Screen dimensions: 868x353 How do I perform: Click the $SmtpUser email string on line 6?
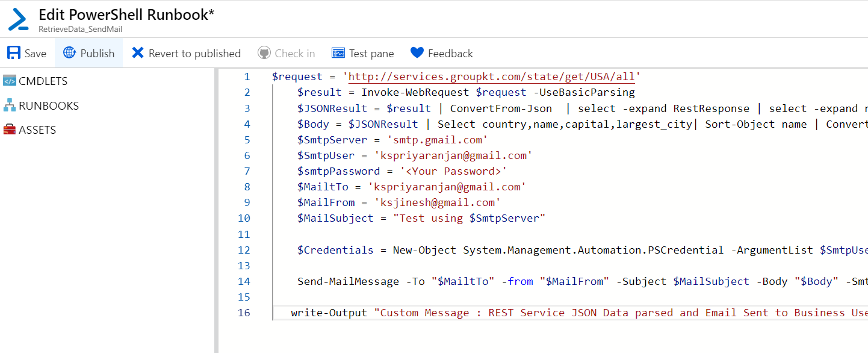(453, 155)
